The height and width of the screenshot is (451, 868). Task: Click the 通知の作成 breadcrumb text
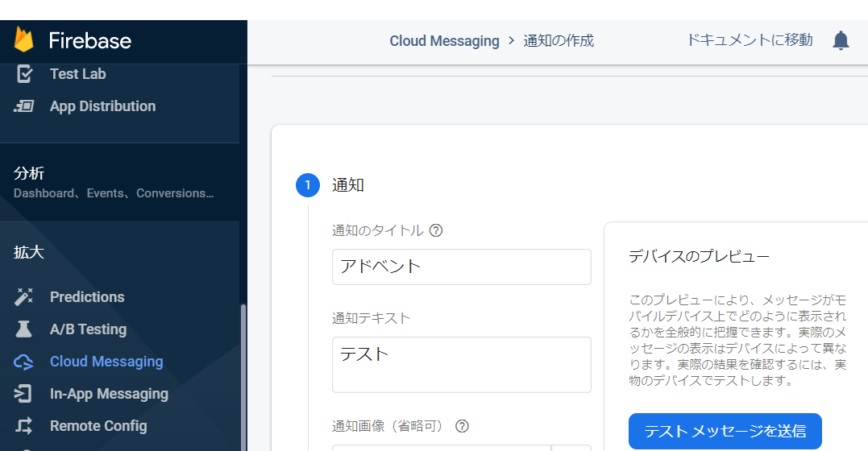(x=559, y=40)
